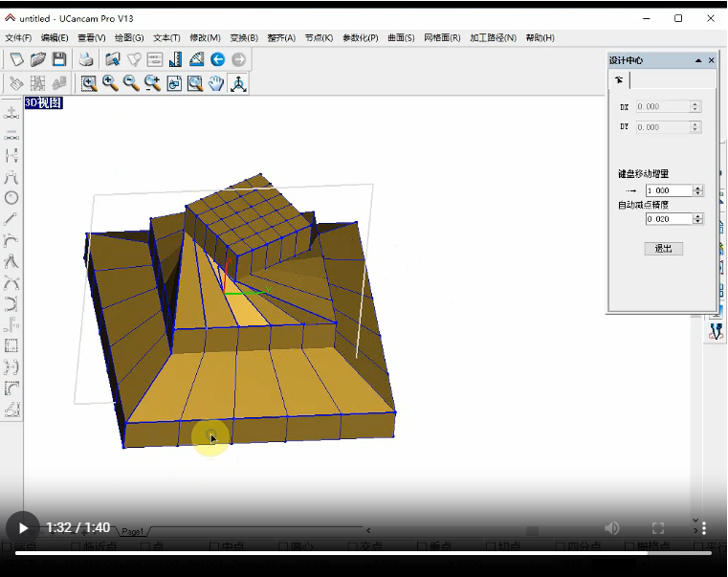Screen dimensions: 728x577
Task: Click the 键盘移动增量 spinner arrows
Action: coord(697,190)
